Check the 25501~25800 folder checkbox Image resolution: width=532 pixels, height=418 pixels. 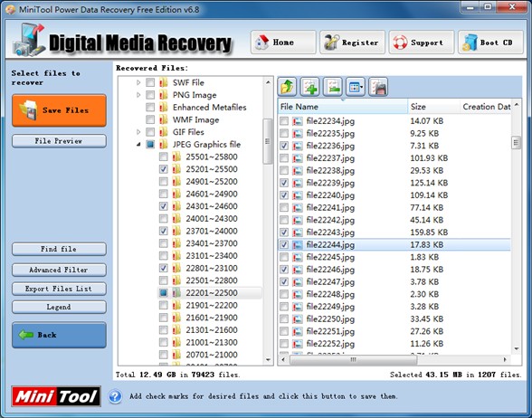click(164, 157)
